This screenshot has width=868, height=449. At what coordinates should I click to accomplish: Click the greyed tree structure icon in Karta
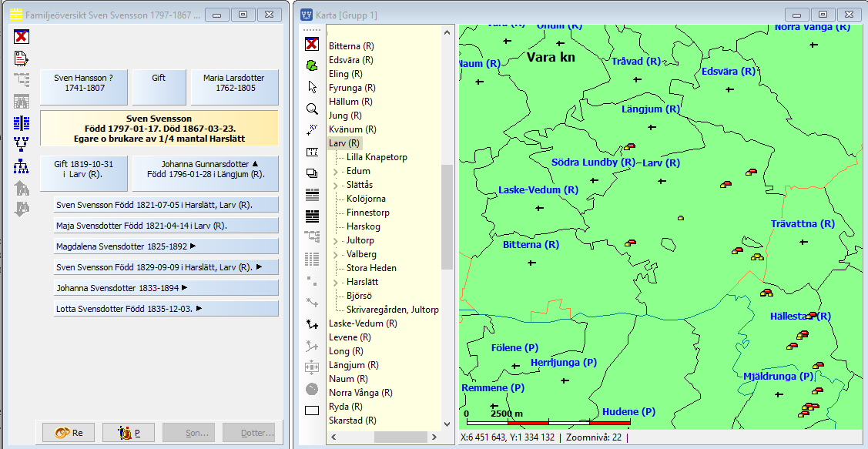(x=312, y=237)
